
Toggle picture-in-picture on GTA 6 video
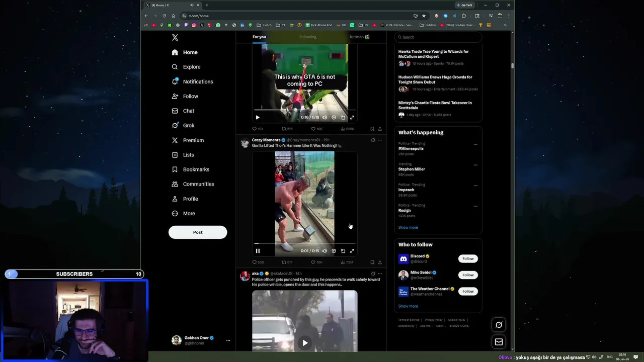pos(343,118)
